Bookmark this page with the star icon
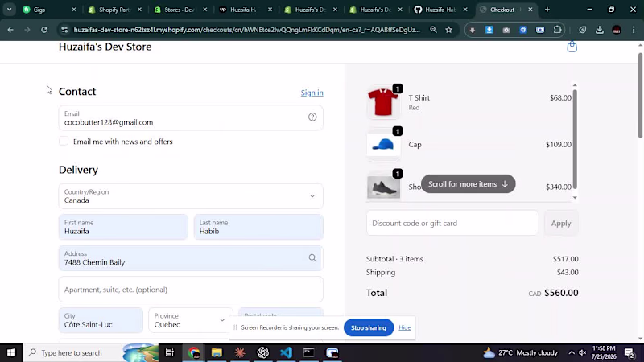644x362 pixels. (449, 30)
